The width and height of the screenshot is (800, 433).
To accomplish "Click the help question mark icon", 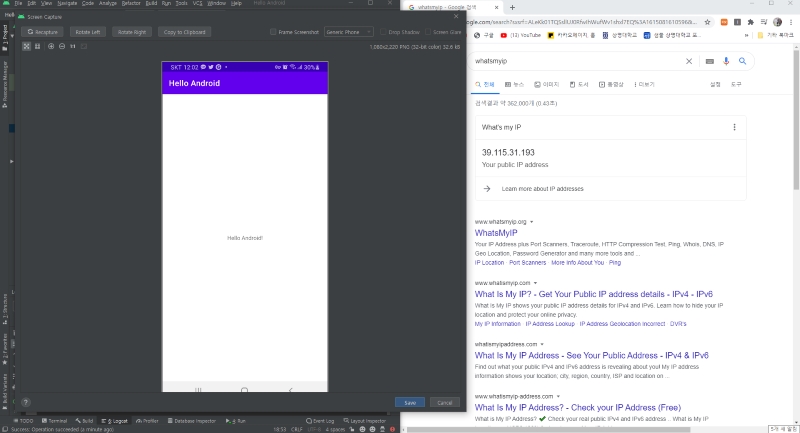I will point(26,402).
